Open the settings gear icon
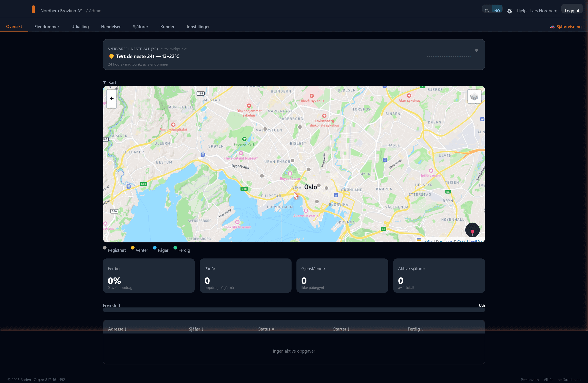Viewport: 588px width, 383px height. click(509, 11)
